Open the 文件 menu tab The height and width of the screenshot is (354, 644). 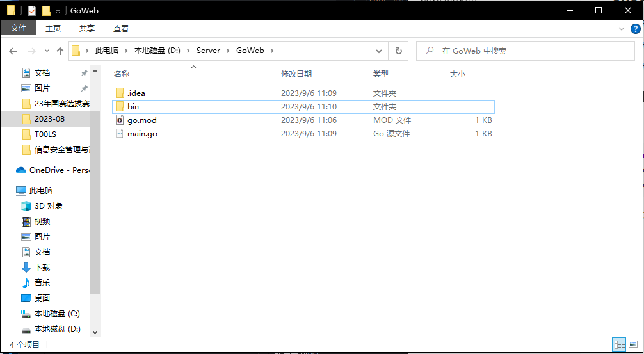coord(19,28)
